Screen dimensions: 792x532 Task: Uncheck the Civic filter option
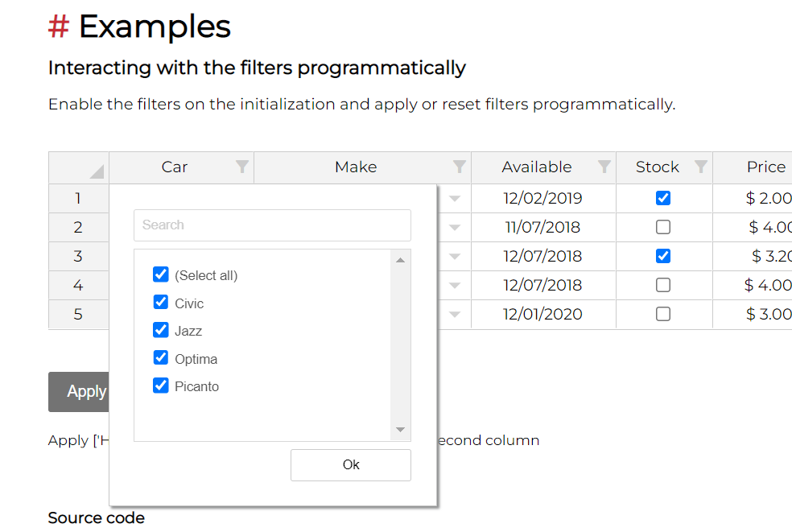(161, 303)
